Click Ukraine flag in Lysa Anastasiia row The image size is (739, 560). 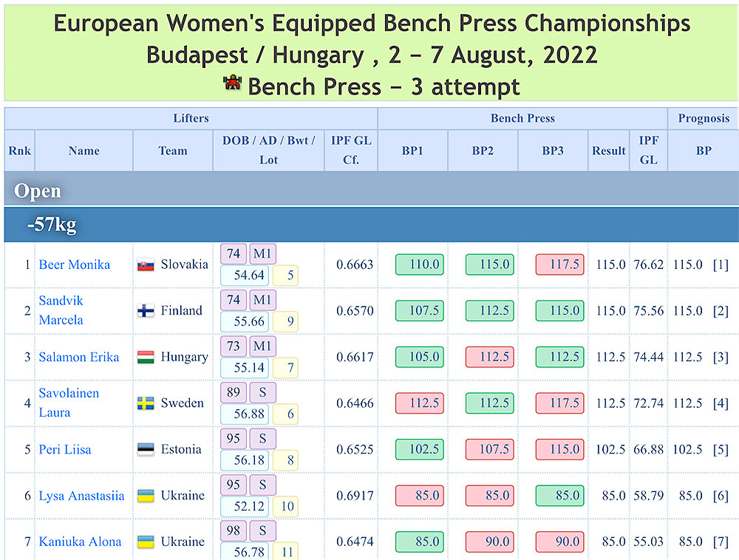point(146,496)
